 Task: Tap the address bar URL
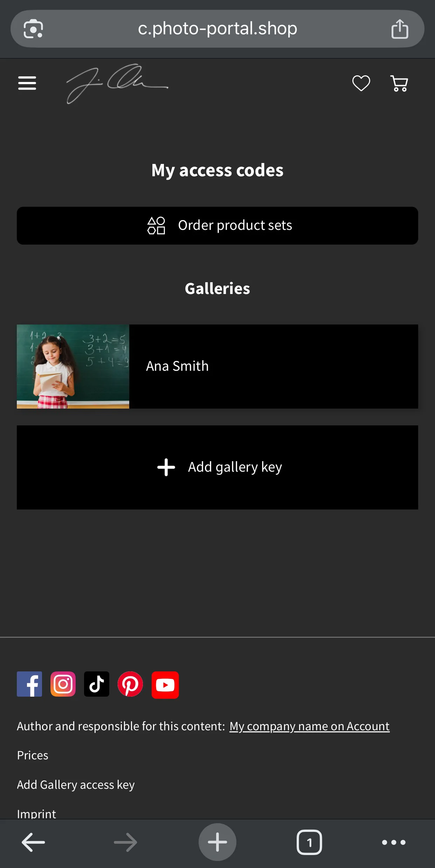coord(217,29)
